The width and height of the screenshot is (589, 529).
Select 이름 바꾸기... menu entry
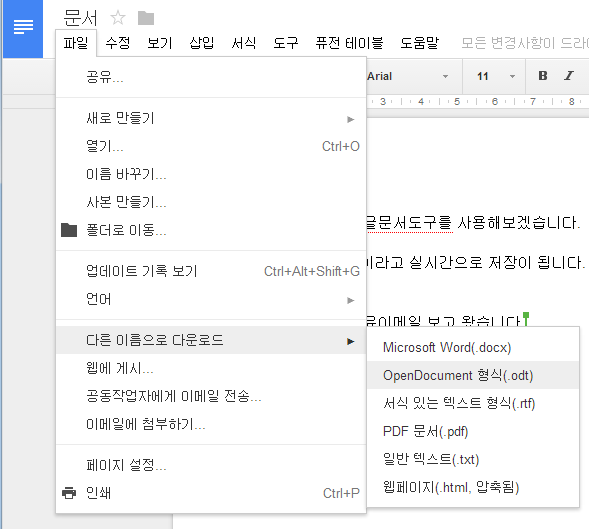click(211, 174)
